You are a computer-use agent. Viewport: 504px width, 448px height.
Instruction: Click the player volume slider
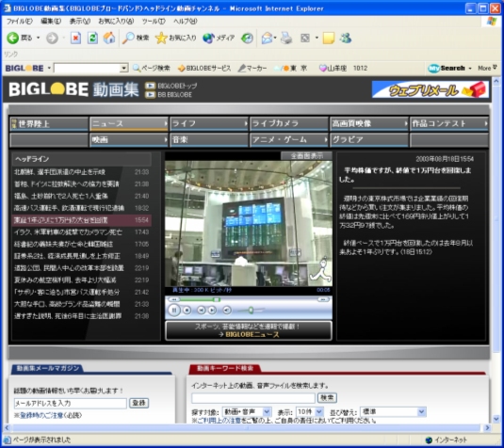[x=251, y=311]
